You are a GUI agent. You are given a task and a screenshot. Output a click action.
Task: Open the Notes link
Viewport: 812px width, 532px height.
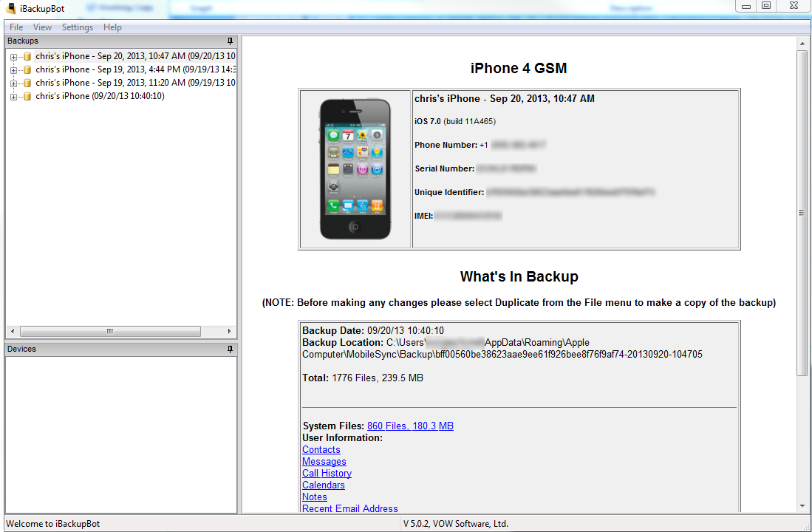[x=314, y=497]
